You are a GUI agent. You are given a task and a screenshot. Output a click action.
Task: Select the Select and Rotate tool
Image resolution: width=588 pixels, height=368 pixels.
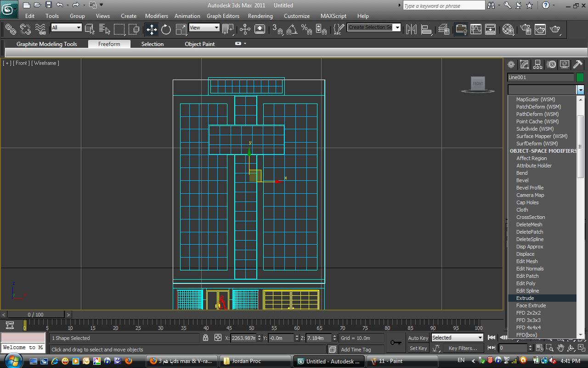coord(166,29)
